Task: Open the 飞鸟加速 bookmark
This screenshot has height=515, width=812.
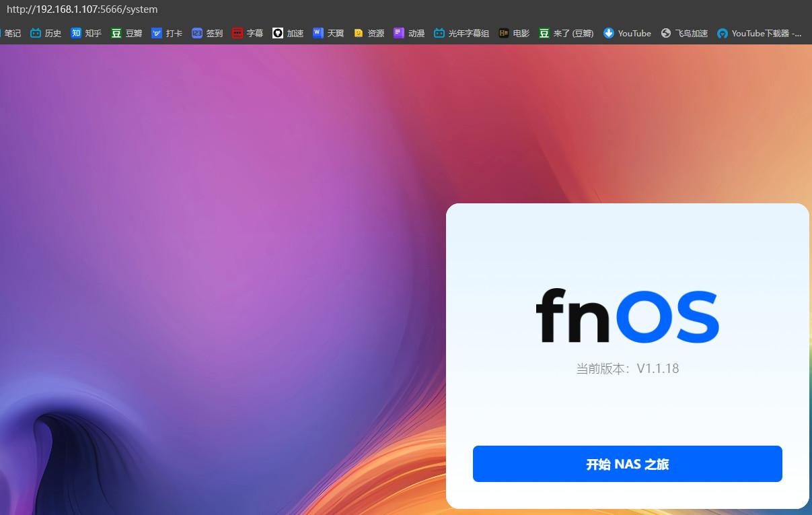Action: tap(684, 33)
